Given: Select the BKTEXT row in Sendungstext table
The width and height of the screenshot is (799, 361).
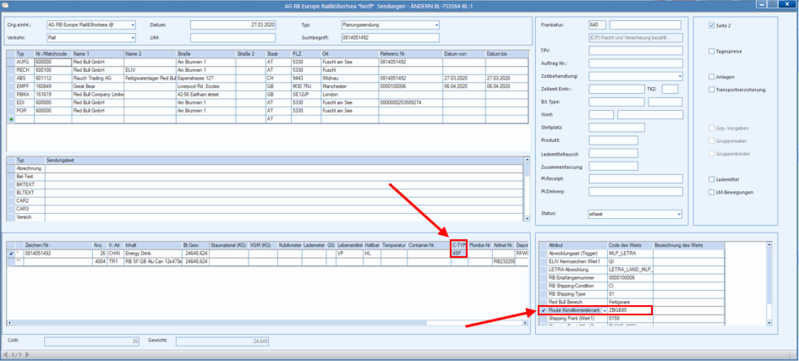Looking at the screenshot, I should [x=265, y=185].
